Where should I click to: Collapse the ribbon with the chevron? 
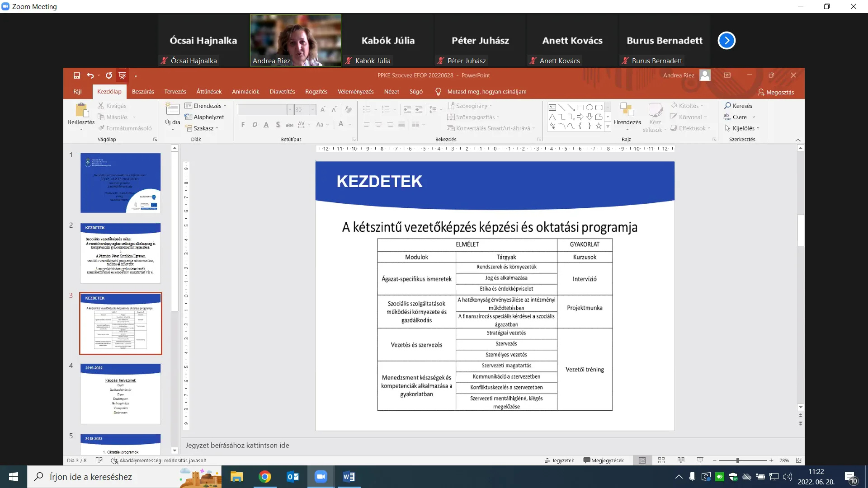(798, 140)
